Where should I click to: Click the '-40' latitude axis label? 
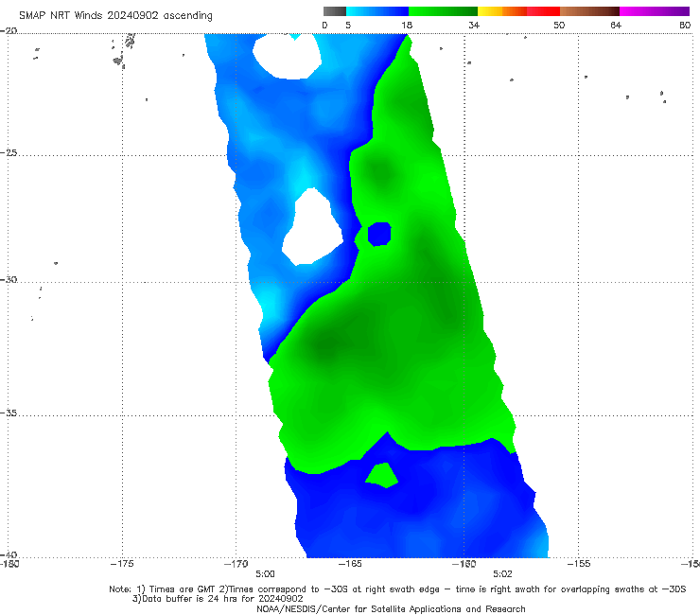[9, 554]
